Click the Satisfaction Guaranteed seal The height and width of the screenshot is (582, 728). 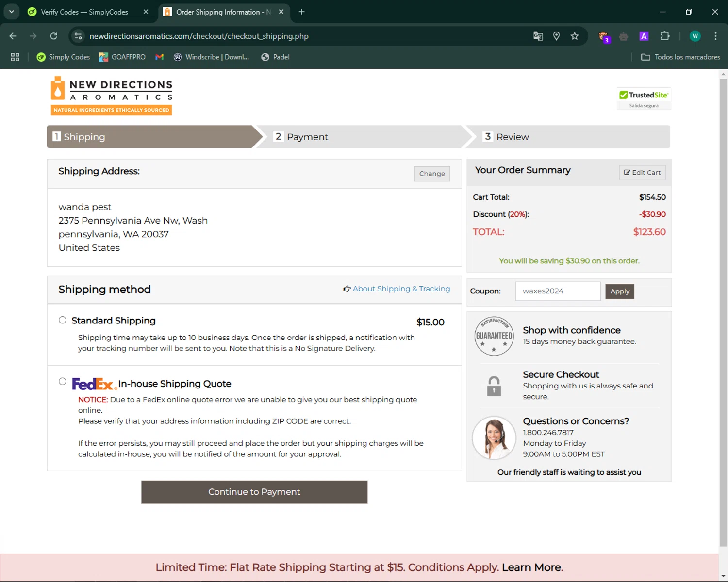pos(494,336)
